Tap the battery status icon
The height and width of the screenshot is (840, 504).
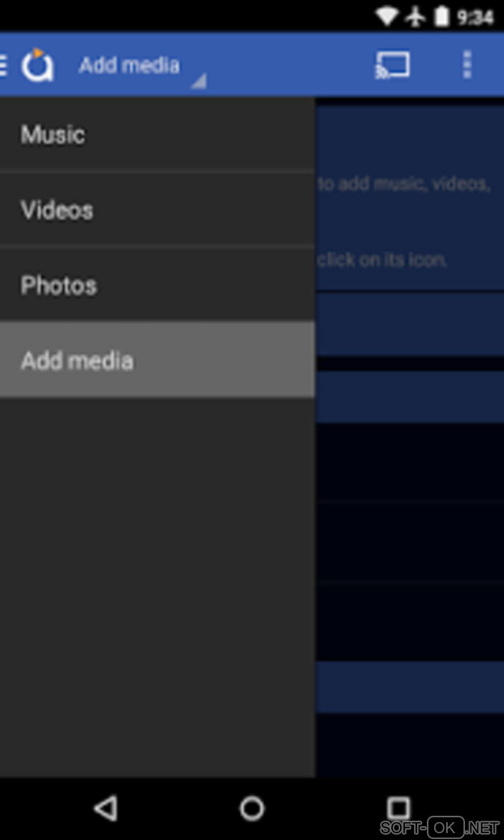click(x=442, y=16)
